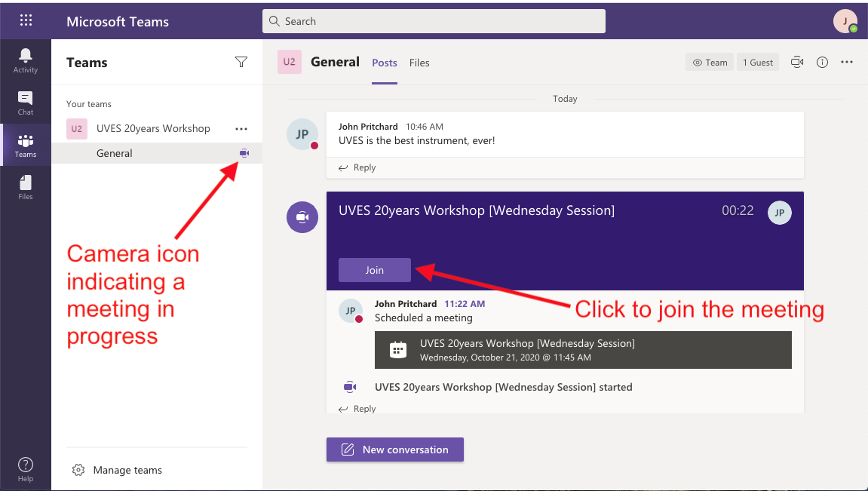The image size is (868, 491).
Task: Open the scheduled meeting details card
Action: [x=583, y=350]
